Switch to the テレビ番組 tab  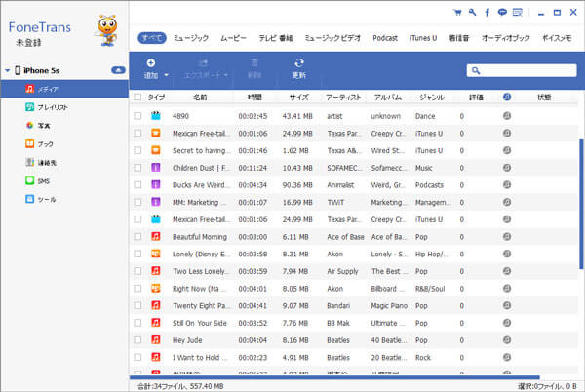click(276, 38)
